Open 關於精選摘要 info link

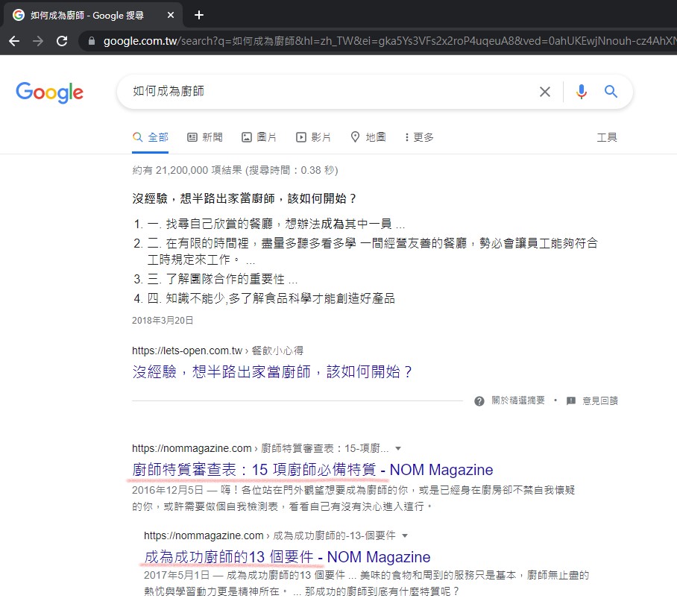pos(517,401)
